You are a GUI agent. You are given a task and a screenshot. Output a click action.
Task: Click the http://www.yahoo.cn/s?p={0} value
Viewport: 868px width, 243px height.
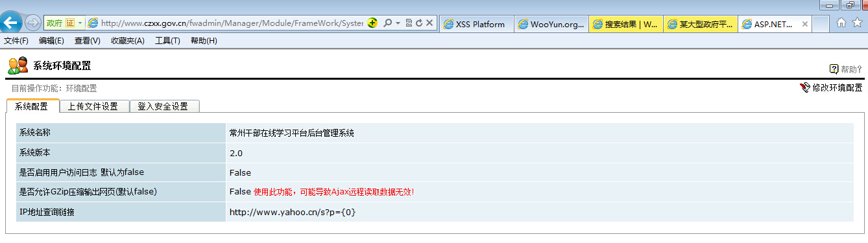[x=293, y=212]
